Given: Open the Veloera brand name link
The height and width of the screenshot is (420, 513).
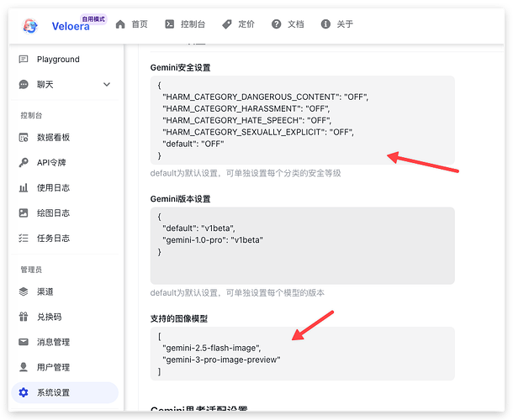Looking at the screenshot, I should tap(71, 26).
